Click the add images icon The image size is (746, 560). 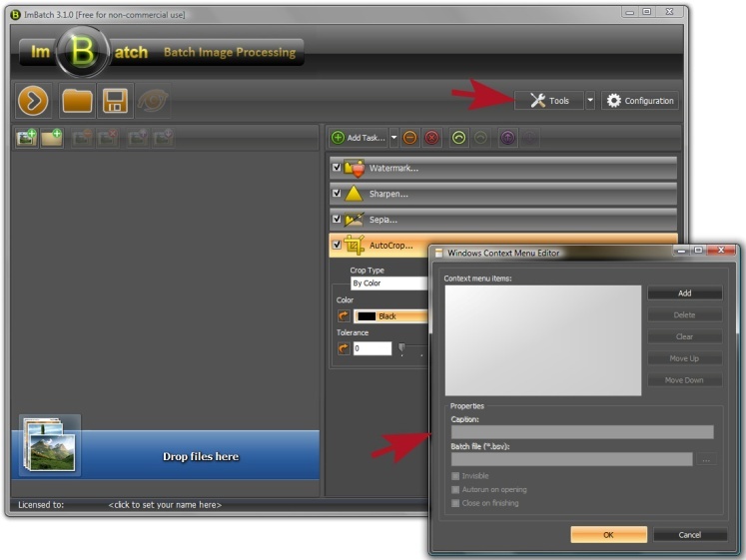point(26,138)
